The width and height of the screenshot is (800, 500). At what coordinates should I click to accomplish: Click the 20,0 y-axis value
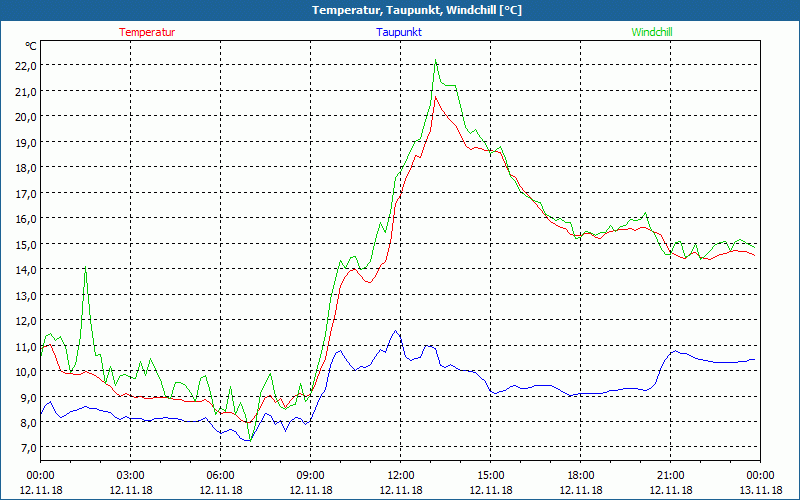click(26, 117)
